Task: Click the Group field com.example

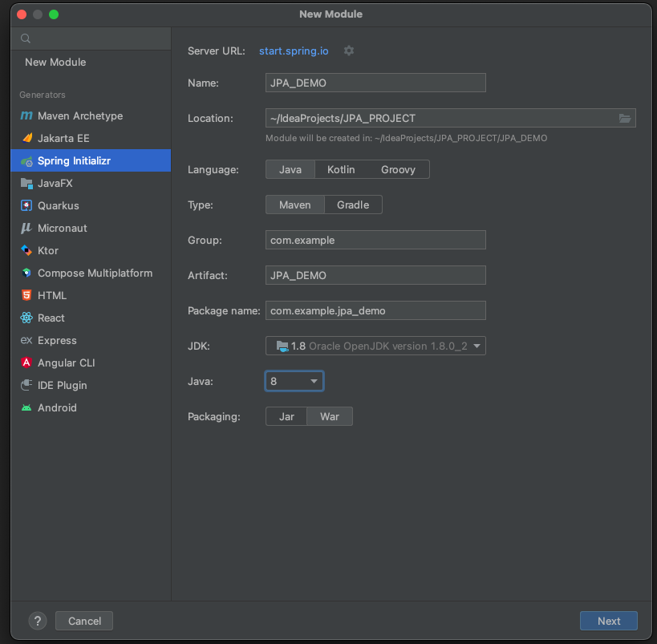Action: point(375,240)
